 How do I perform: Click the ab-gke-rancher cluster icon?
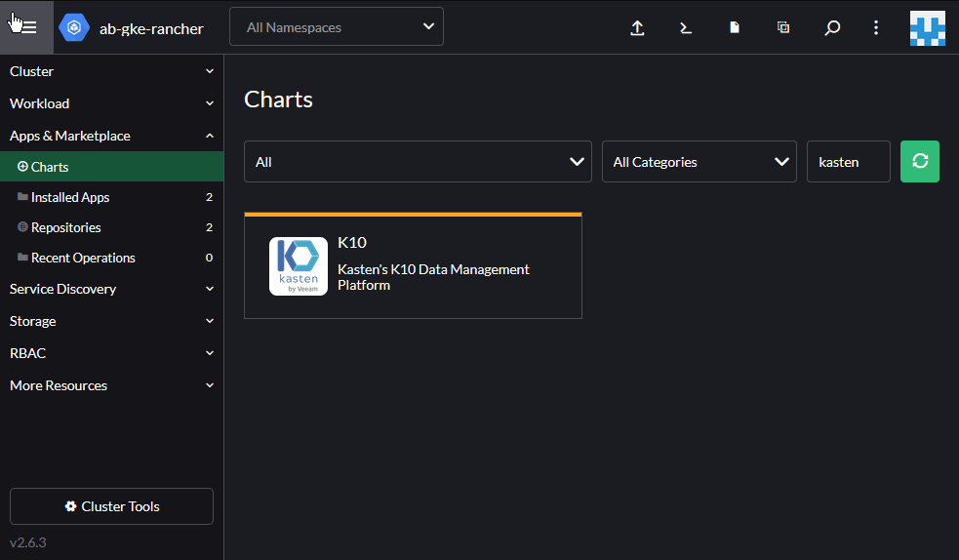74,28
